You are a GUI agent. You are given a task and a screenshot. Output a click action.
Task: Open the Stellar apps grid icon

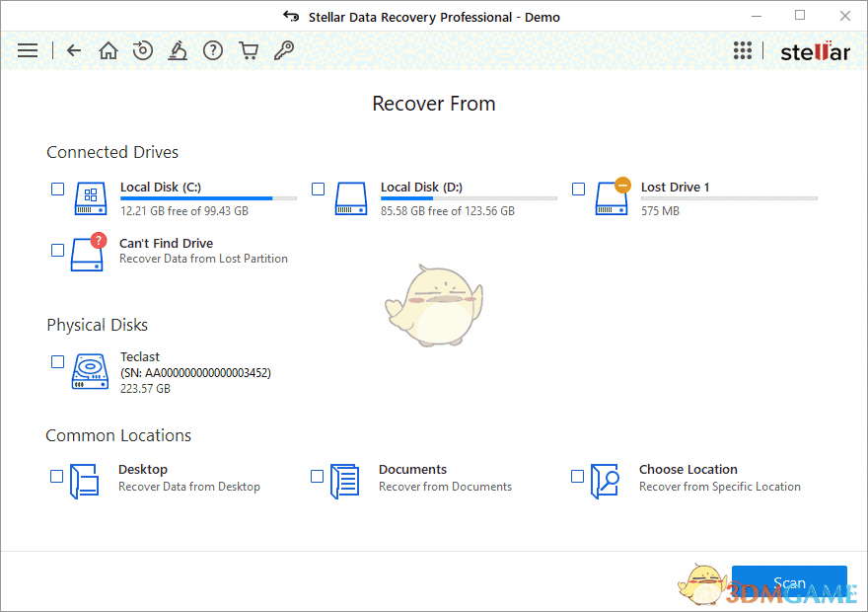point(743,50)
